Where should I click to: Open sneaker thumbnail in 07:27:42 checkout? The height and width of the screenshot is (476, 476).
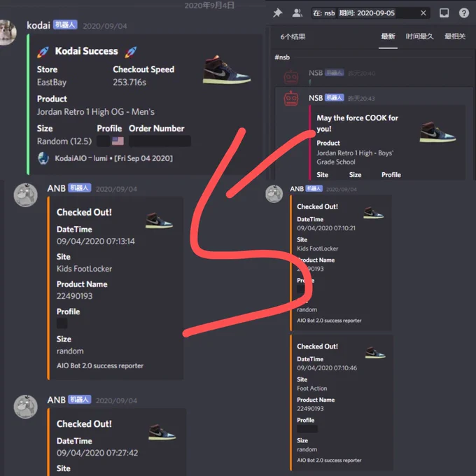point(162,432)
